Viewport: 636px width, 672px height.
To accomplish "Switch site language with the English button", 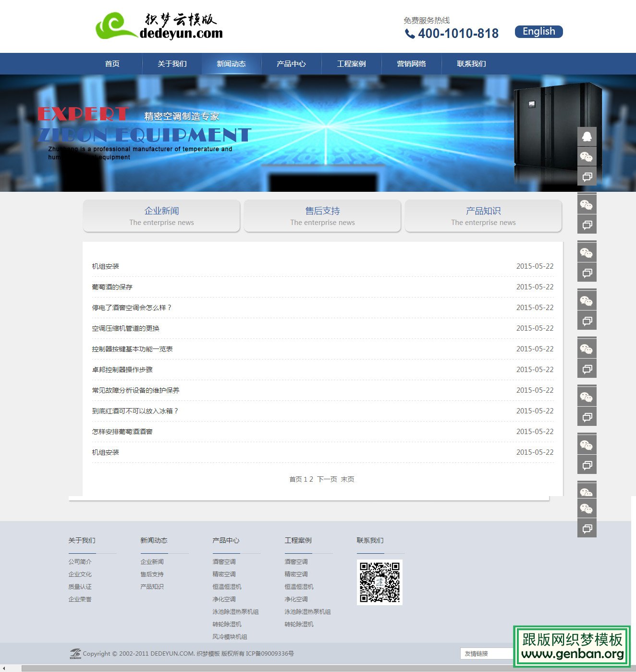I will [538, 31].
